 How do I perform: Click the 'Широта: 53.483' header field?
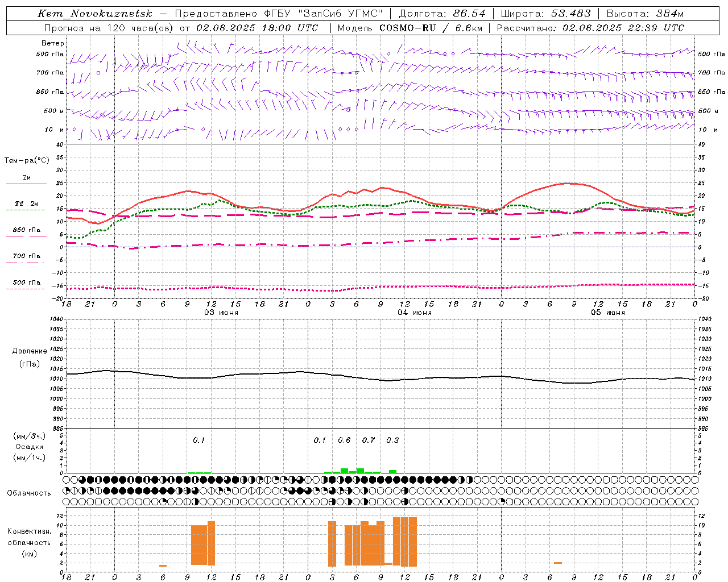coord(545,14)
